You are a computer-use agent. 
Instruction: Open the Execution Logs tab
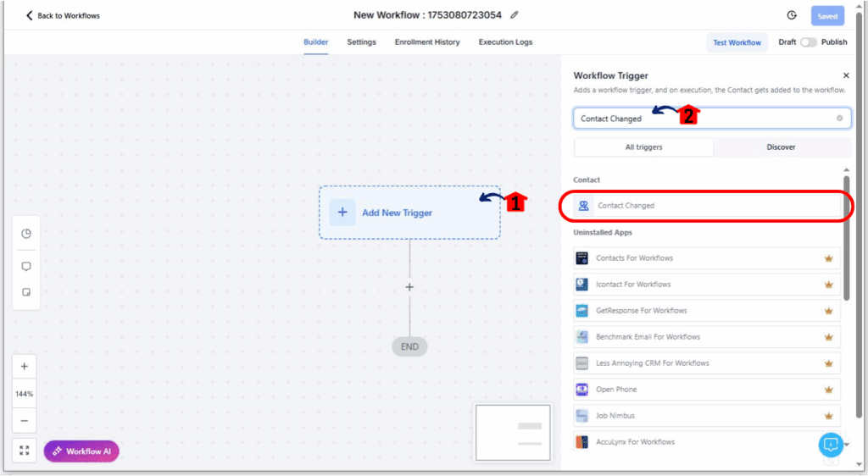[x=505, y=42]
